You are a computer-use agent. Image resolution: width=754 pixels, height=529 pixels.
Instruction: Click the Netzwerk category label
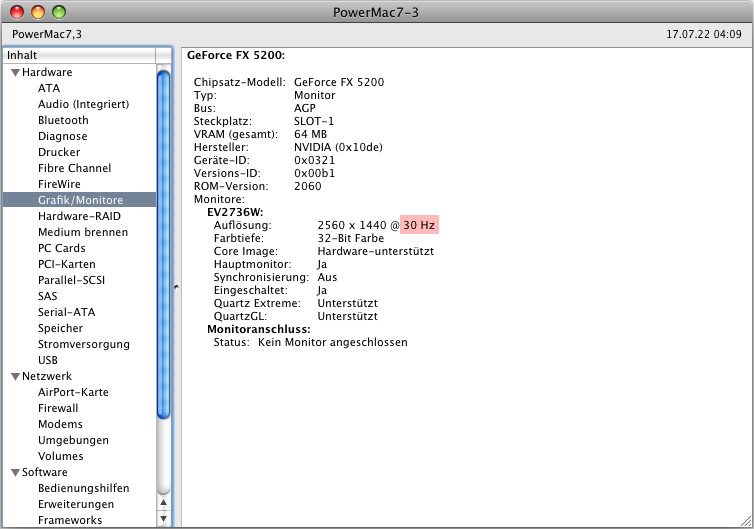coord(47,376)
